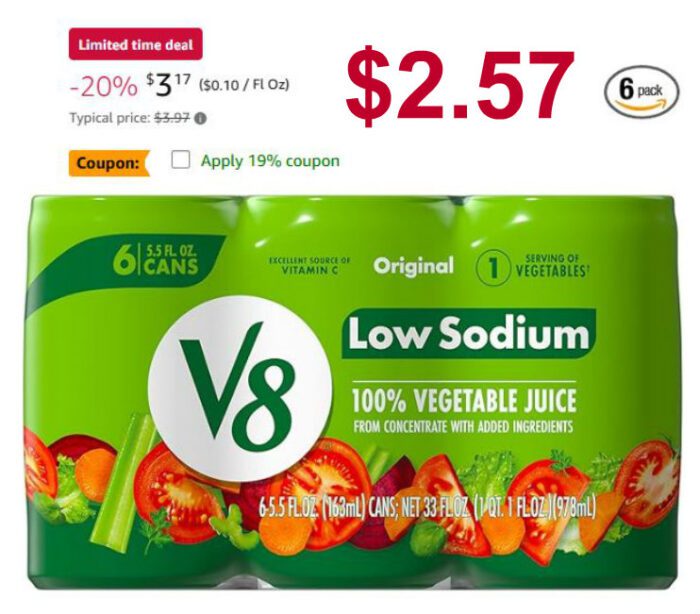Click the big red $2.57 price
Screen dimensions: 700x614
pyautogui.click(x=459, y=85)
